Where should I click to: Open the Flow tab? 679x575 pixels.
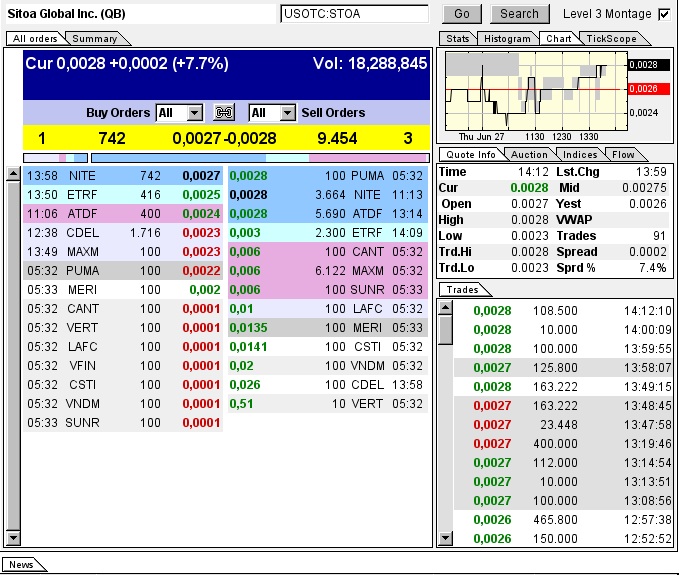click(623, 155)
